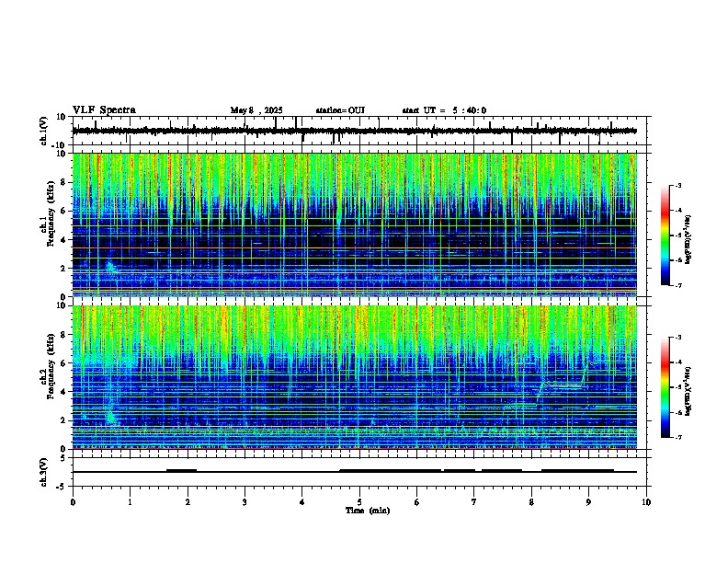Click the ch.2 spectrogram color scale bar
Screen dimensions: 728x563
coord(665,387)
